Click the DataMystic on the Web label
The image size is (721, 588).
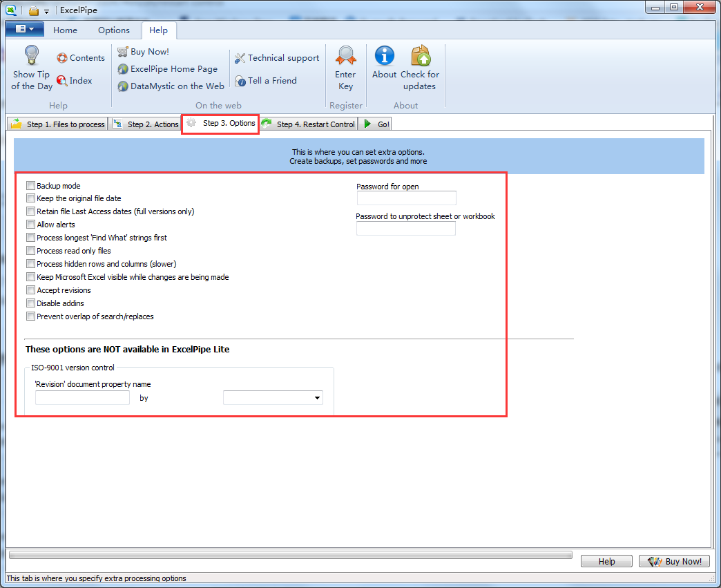(x=177, y=86)
